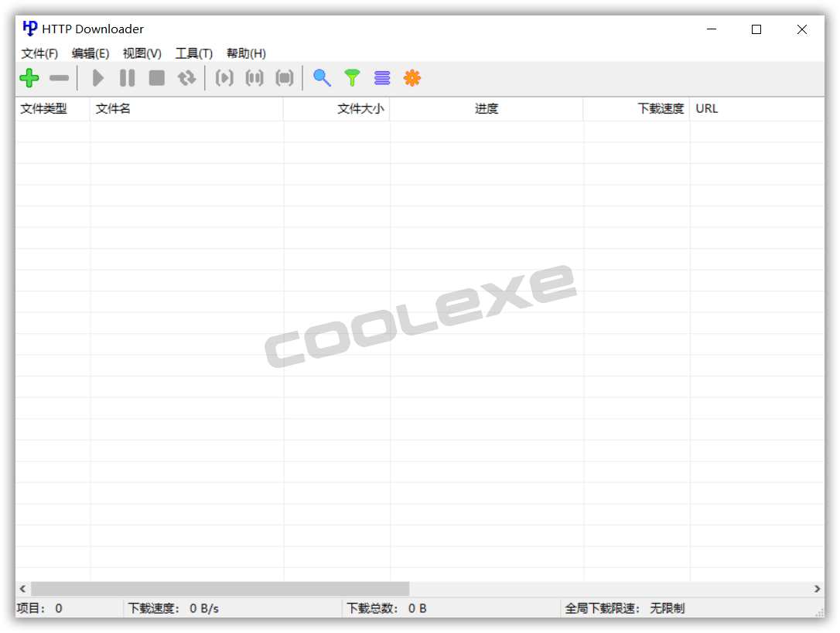Click the horizontal scrollbar thumb
Screen dimensions: 840x633
220,588
